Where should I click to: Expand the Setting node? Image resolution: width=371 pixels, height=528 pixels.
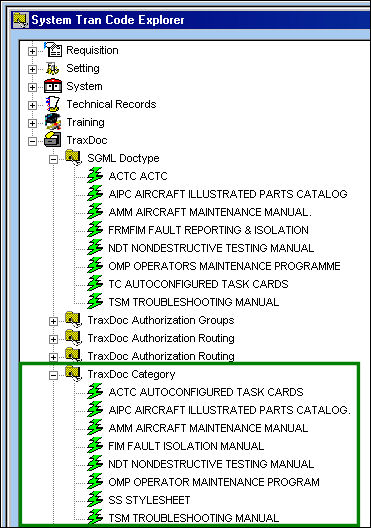32,69
